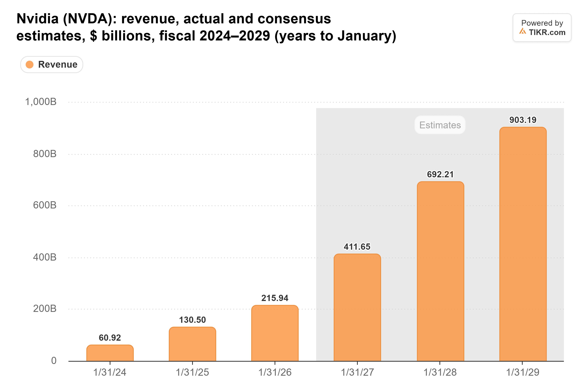The width and height of the screenshot is (588, 392).
Task: Click the 200B y-axis label
Action: tap(45, 309)
